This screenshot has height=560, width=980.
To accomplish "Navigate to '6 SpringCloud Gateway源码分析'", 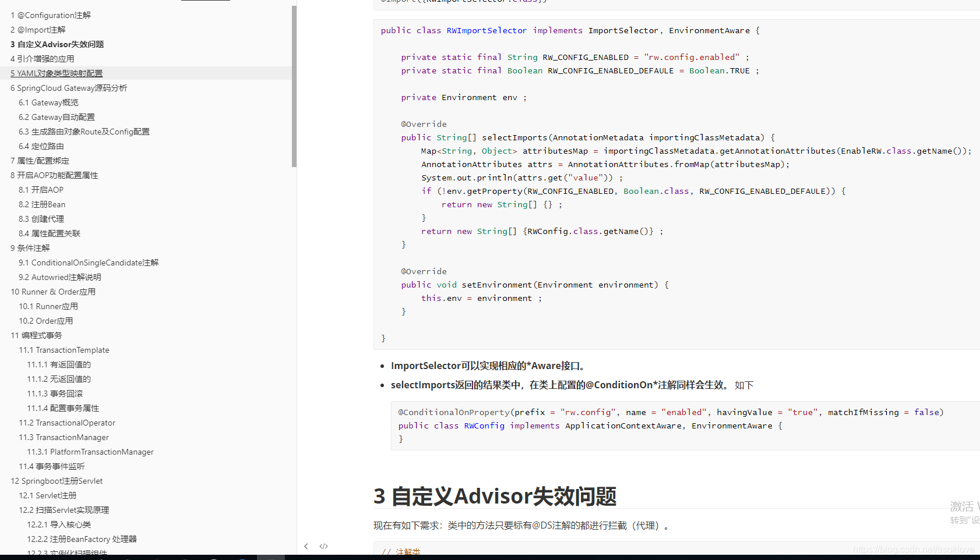I will coord(69,88).
